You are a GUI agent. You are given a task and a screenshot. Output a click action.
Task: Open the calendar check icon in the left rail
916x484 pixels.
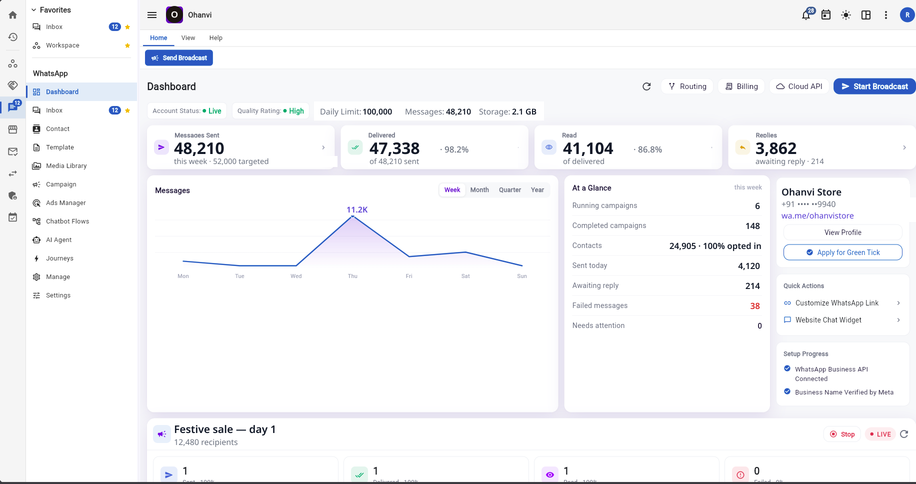[x=12, y=217]
